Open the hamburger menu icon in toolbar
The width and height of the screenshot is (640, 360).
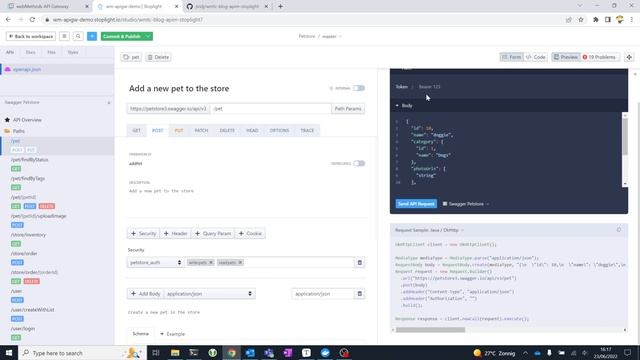(64, 36)
